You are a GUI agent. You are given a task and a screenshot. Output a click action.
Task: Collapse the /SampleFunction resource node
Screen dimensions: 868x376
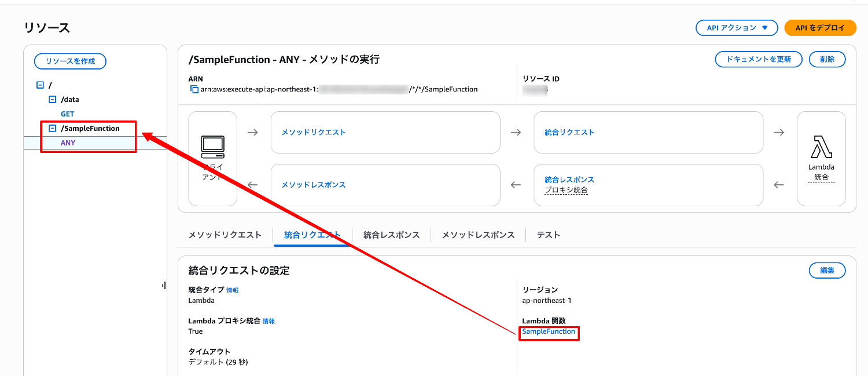click(x=52, y=129)
